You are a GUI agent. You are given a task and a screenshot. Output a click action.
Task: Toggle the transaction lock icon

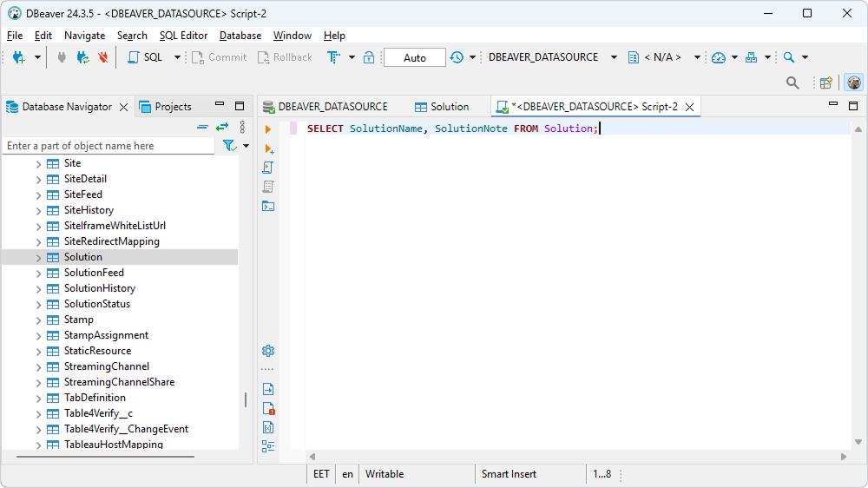[369, 57]
